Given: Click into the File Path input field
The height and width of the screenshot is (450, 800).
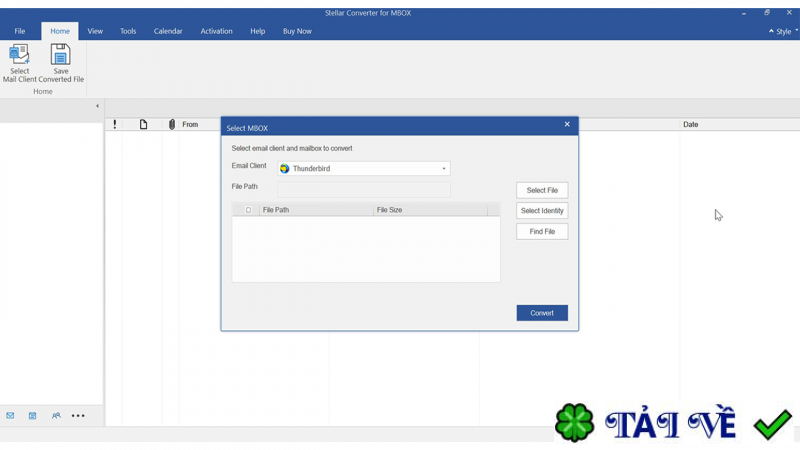Looking at the screenshot, I should coord(364,190).
